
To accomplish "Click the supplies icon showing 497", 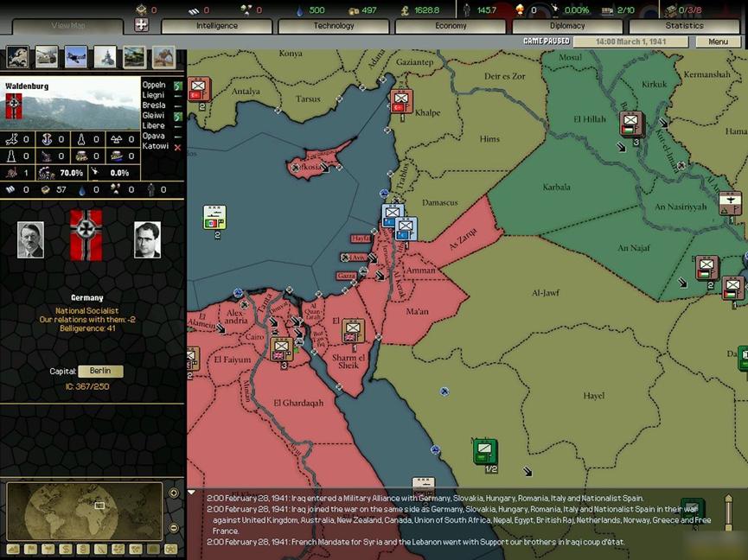I will (354, 10).
